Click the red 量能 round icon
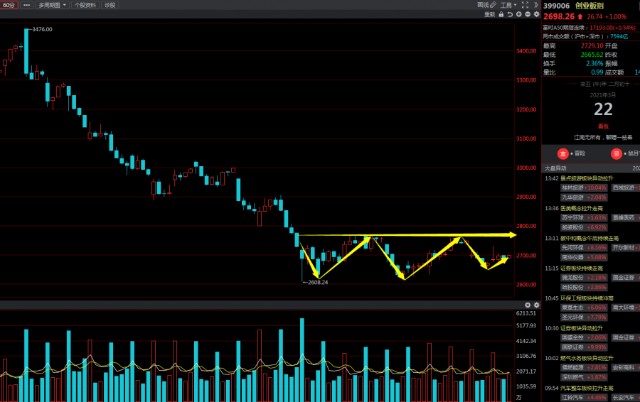This screenshot has width=640, height=402. [564, 153]
